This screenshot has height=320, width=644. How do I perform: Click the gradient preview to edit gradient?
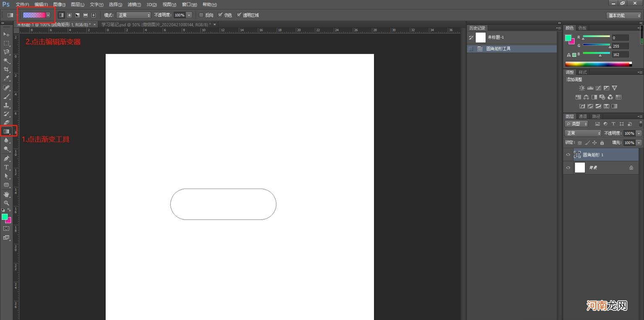pyautogui.click(x=34, y=15)
